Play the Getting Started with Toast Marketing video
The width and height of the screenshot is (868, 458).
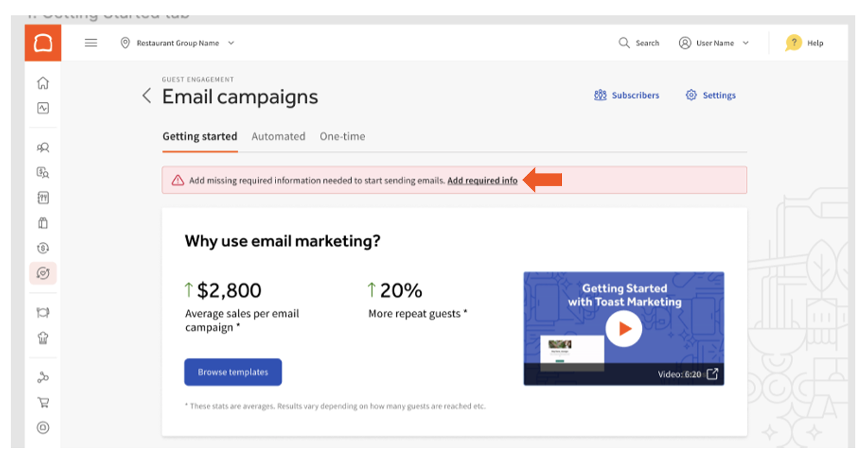click(x=623, y=329)
